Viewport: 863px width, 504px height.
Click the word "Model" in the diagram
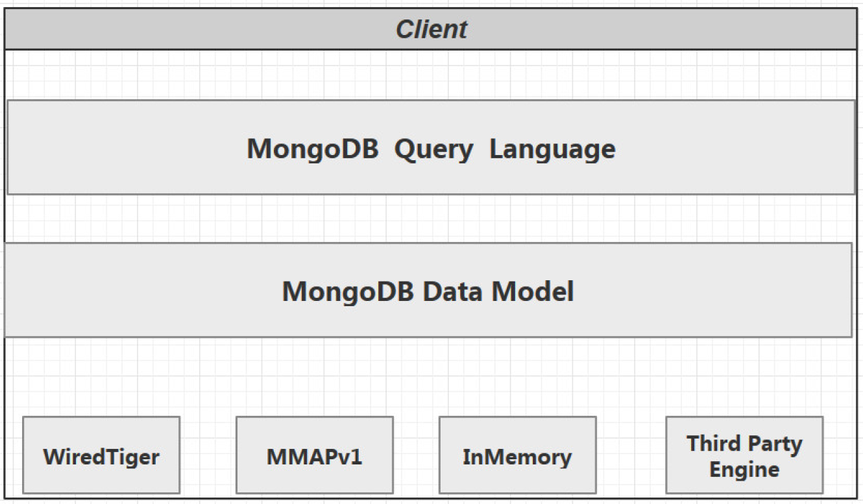[x=532, y=291]
